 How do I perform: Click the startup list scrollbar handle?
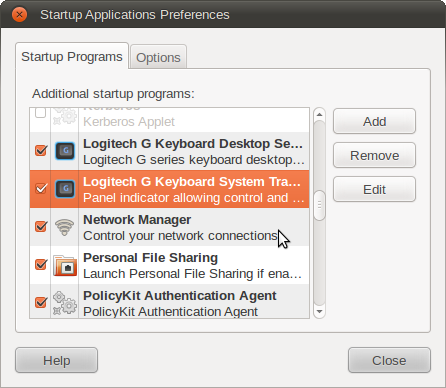[x=319, y=205]
